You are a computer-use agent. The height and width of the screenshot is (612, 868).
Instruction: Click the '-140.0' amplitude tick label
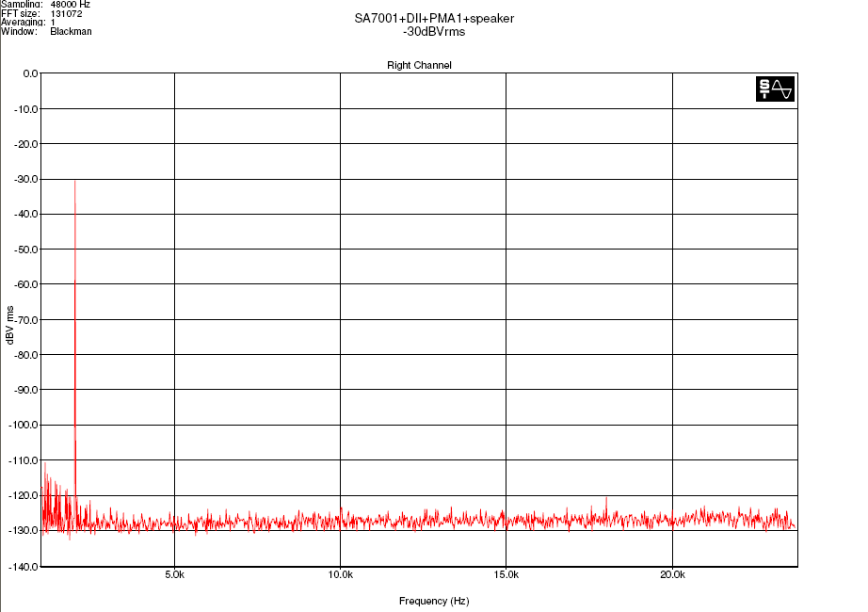[24, 567]
